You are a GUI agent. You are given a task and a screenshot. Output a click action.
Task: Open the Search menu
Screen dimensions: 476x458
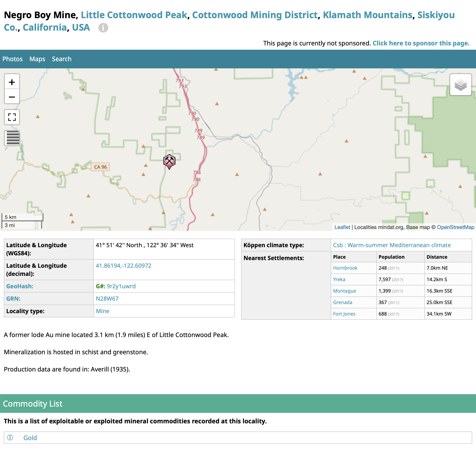point(61,59)
